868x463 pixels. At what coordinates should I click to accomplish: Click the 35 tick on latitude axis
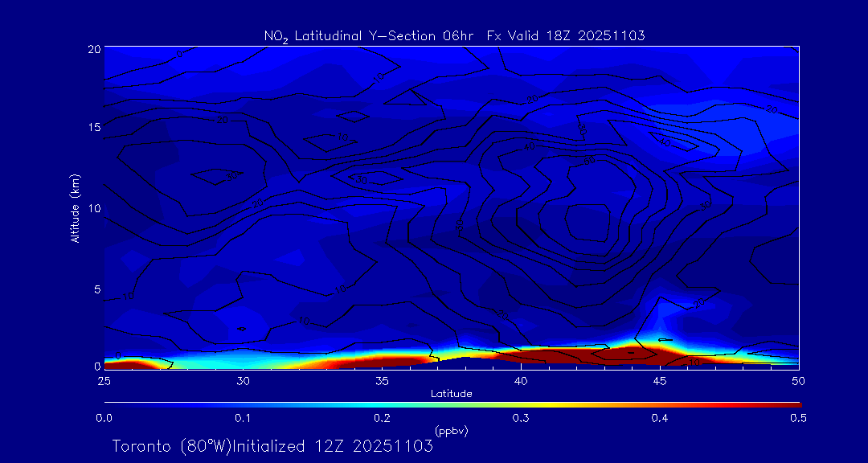click(x=383, y=379)
